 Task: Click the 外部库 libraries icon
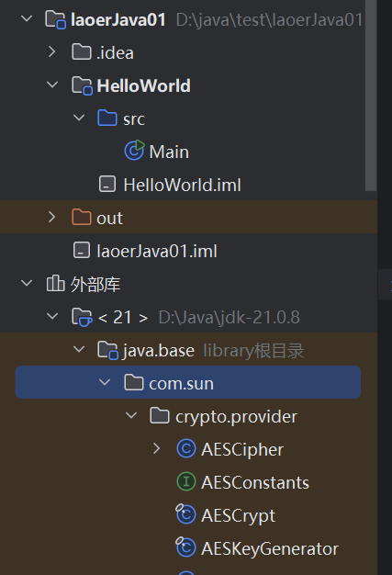55,284
